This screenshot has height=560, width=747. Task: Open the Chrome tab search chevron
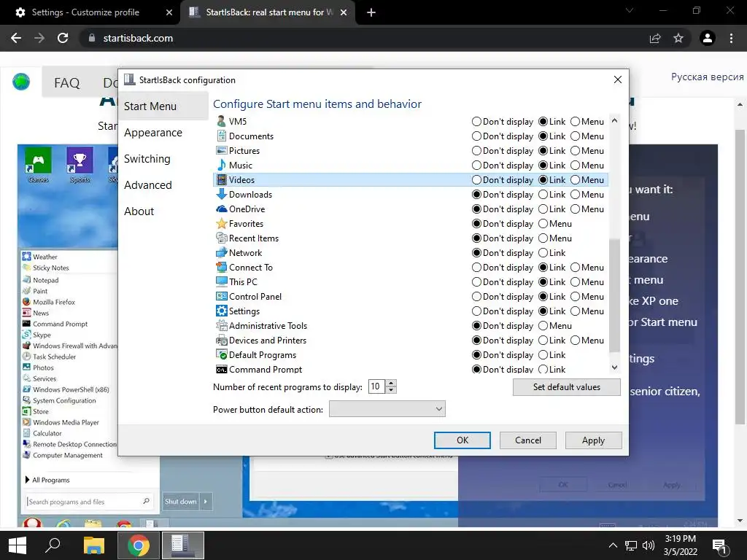coord(630,10)
